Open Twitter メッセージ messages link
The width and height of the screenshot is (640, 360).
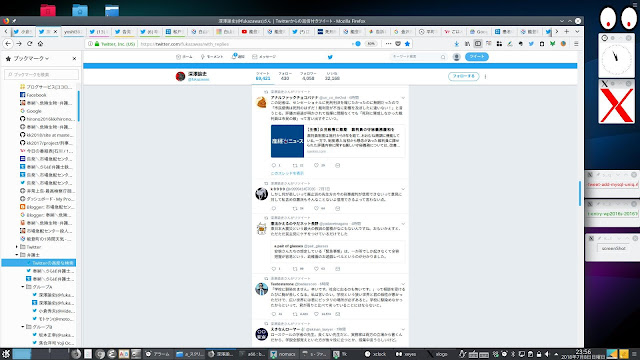(264, 57)
